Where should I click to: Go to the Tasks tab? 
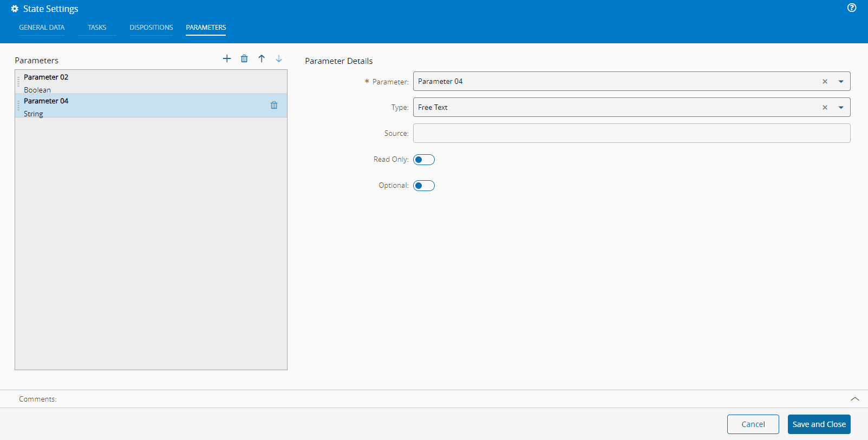97,28
